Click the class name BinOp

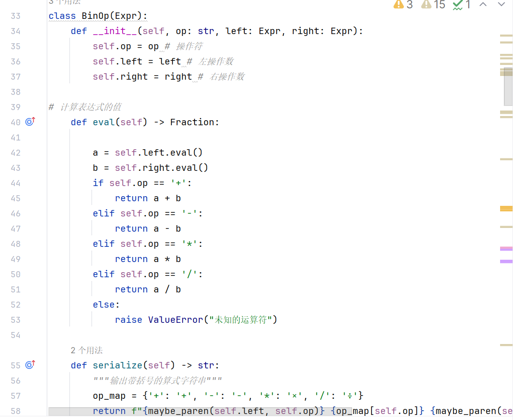(x=95, y=16)
